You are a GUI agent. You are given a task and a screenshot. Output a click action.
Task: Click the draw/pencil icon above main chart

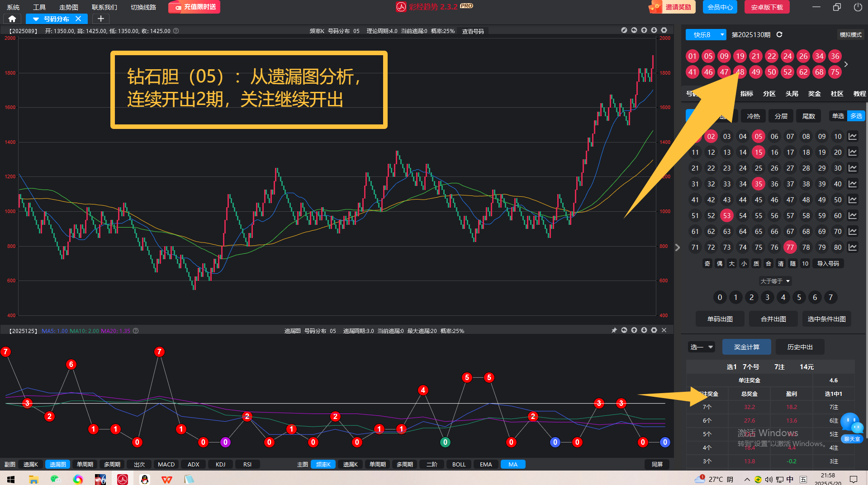tap(624, 30)
